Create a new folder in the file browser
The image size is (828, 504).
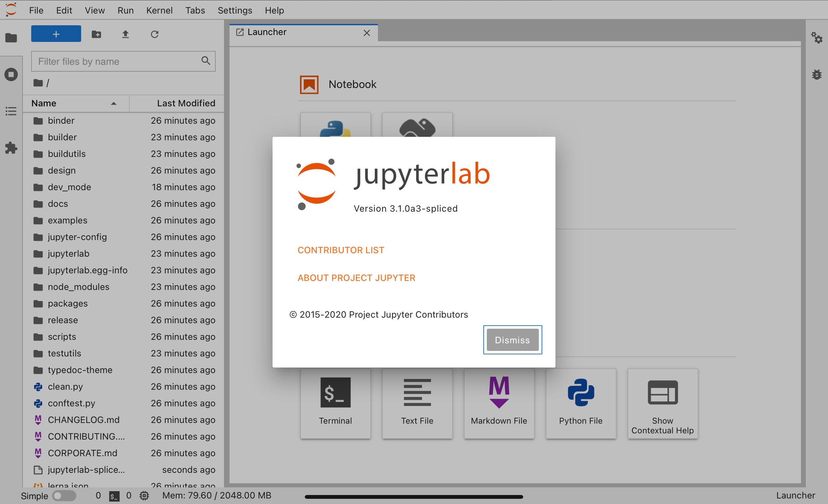[x=96, y=34]
